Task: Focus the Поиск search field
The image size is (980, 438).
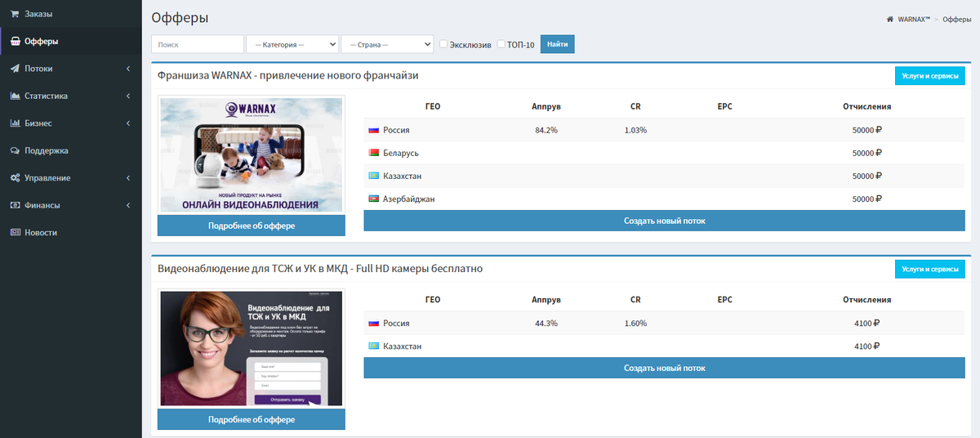Action: (198, 44)
